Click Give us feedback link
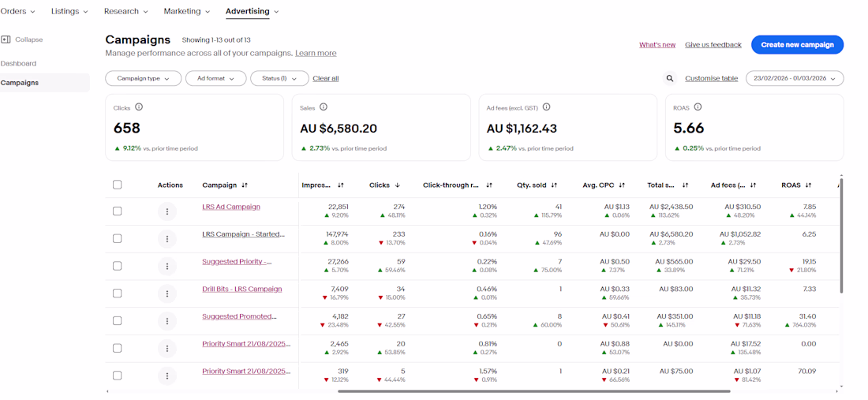Image resolution: width=868 pixels, height=400 pixels. point(713,45)
